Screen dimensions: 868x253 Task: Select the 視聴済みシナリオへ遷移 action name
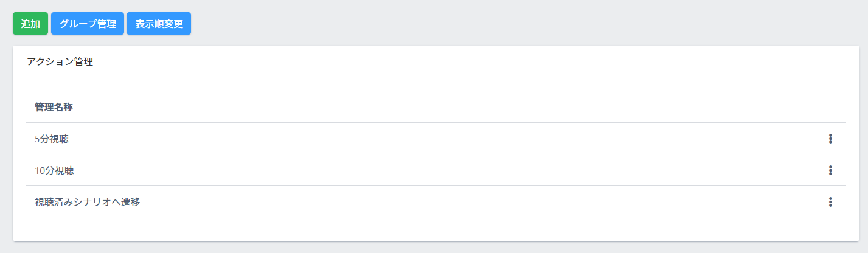pos(88,202)
